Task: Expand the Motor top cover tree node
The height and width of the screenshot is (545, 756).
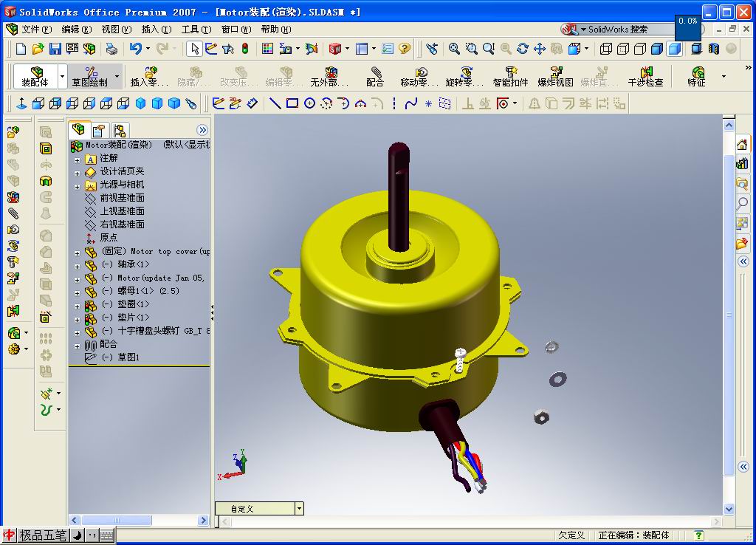Action: click(x=77, y=251)
